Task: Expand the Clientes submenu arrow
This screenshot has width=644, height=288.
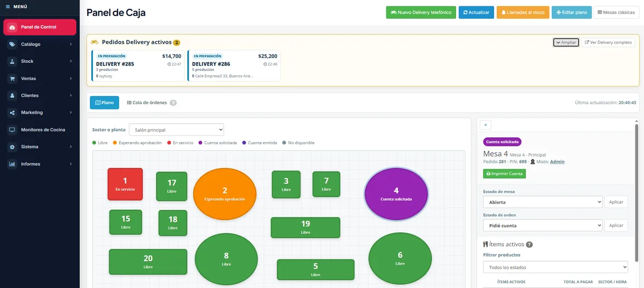Action: 71,95
